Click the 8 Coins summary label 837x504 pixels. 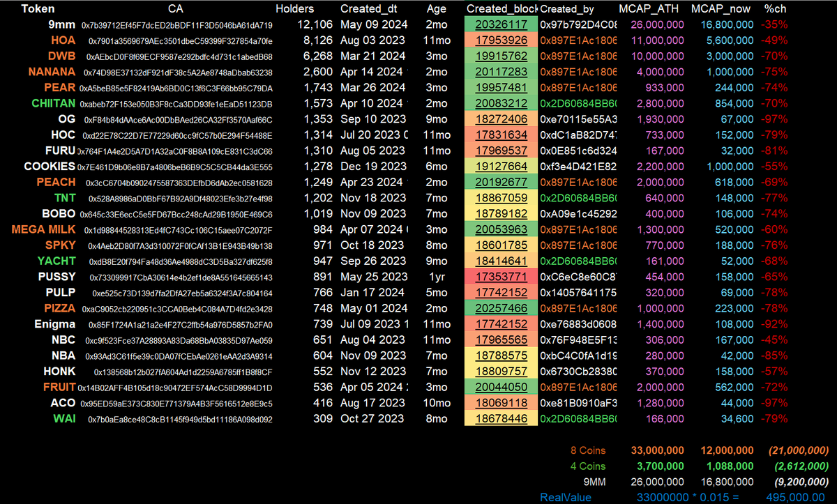(588, 450)
